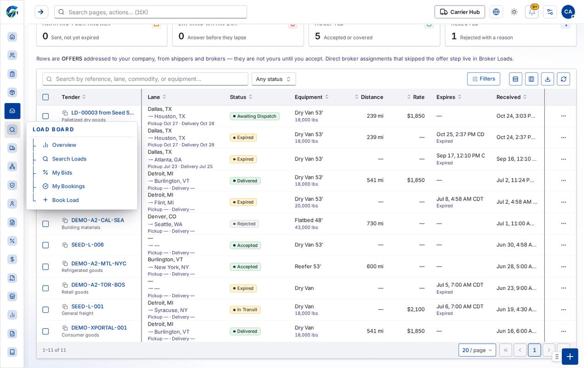Viewport: 588px width, 368px height.
Task: Sort by the Status column header
Action: 241,97
